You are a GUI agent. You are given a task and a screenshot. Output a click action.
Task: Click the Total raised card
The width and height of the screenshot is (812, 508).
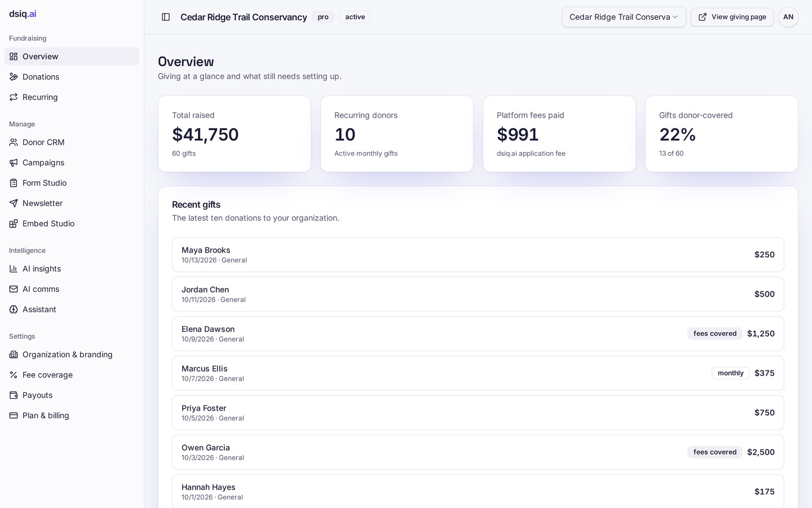pyautogui.click(x=235, y=134)
